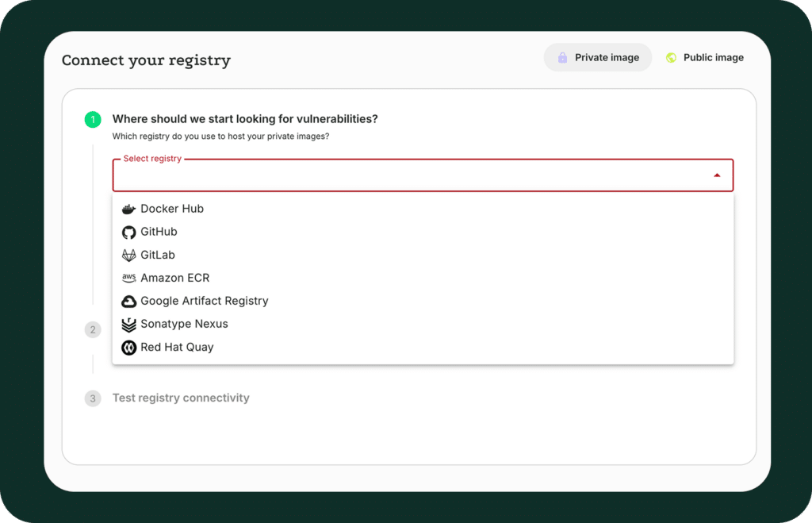This screenshot has height=523, width=812.
Task: Open the Test registry connectivity step
Action: tap(181, 398)
